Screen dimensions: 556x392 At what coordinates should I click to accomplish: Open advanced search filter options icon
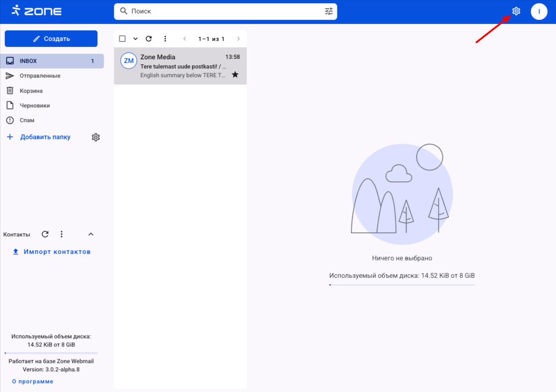[329, 11]
